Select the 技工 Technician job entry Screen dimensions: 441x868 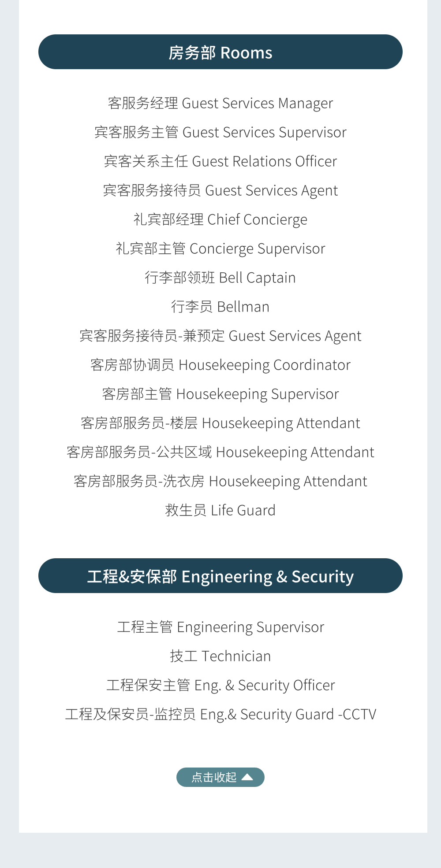(220, 657)
